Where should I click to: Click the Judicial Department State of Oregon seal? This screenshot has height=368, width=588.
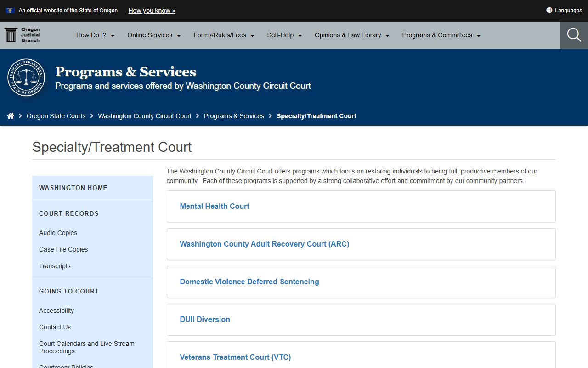tap(26, 78)
